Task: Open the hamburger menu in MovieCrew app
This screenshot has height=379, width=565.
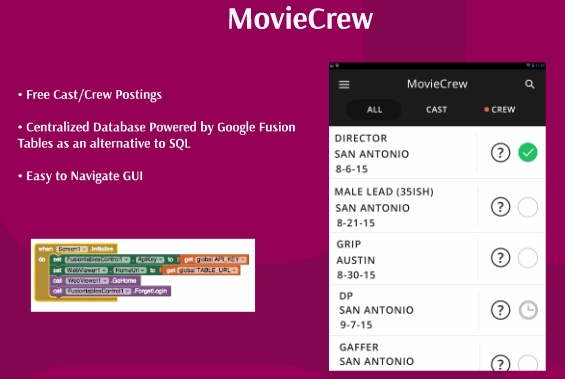Action: tap(344, 85)
